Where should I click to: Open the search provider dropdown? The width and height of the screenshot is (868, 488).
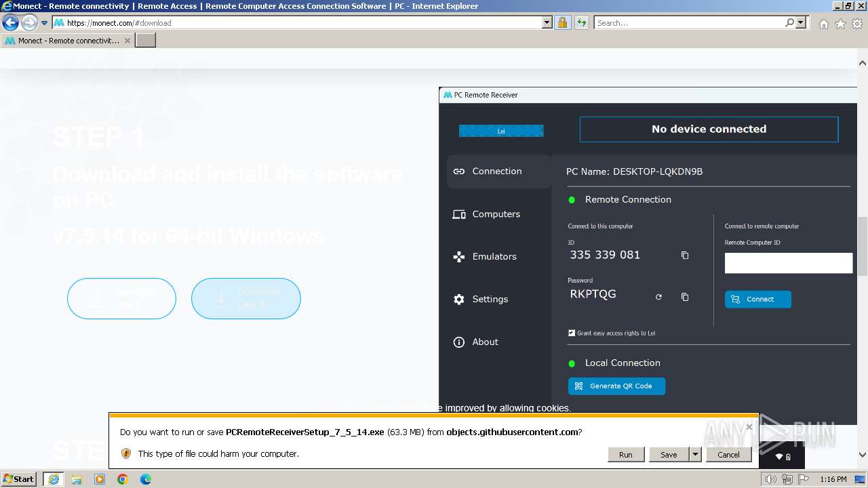tap(801, 22)
